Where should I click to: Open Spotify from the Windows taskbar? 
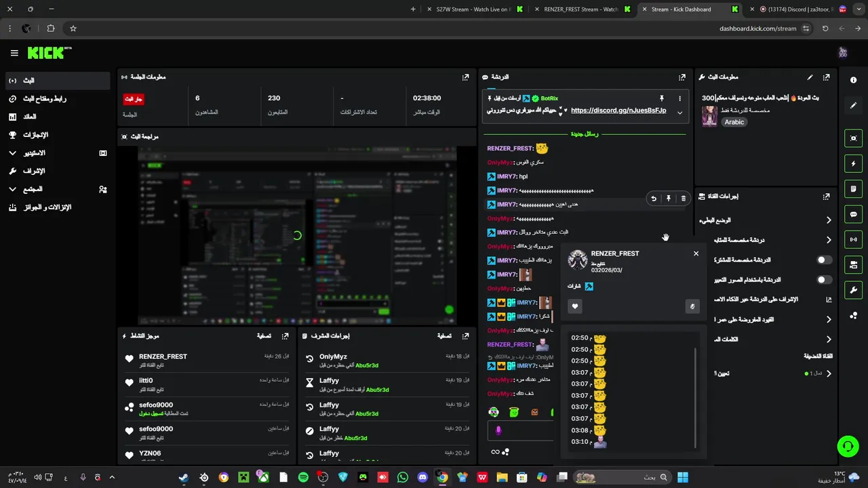[x=303, y=477]
